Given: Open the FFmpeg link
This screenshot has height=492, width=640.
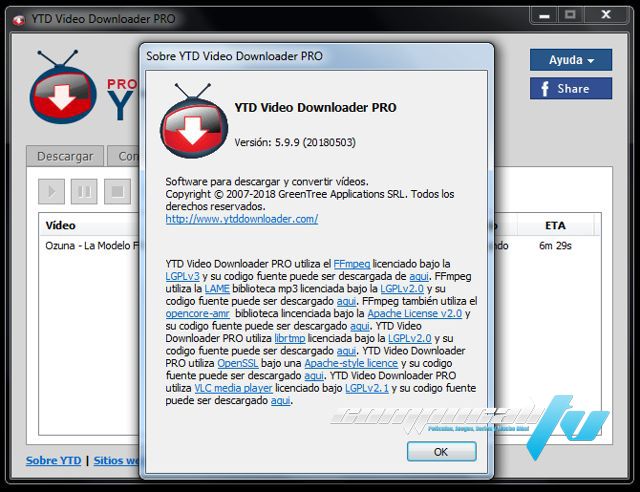Looking at the screenshot, I should click(351, 264).
